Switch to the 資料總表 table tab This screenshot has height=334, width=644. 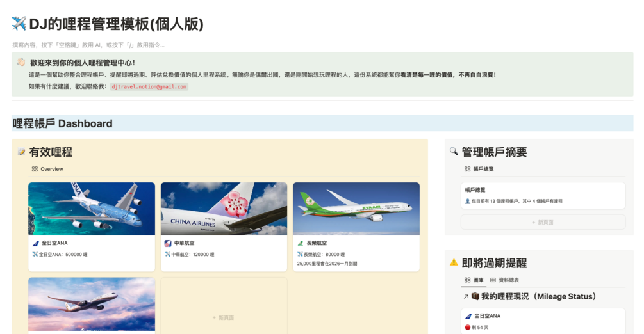click(x=504, y=280)
